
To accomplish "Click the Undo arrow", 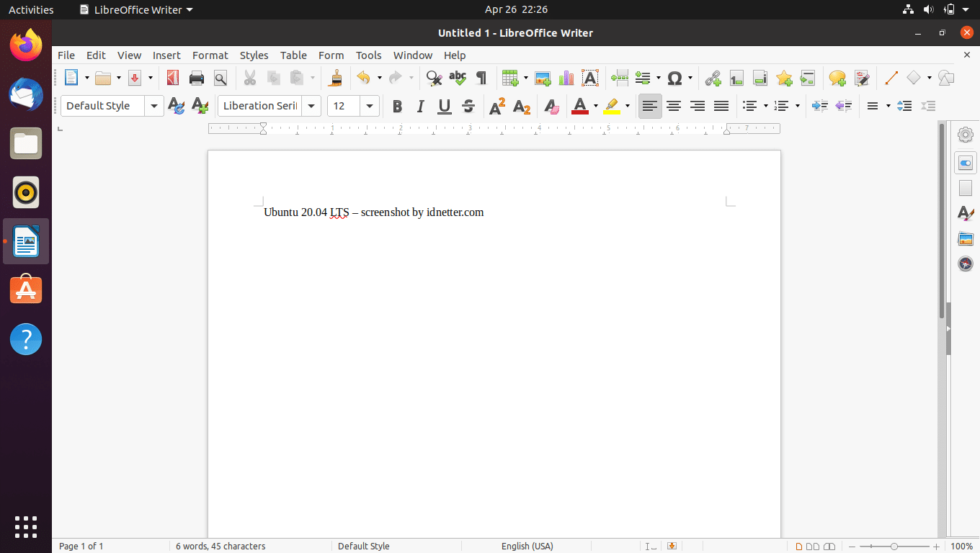I will [x=364, y=78].
